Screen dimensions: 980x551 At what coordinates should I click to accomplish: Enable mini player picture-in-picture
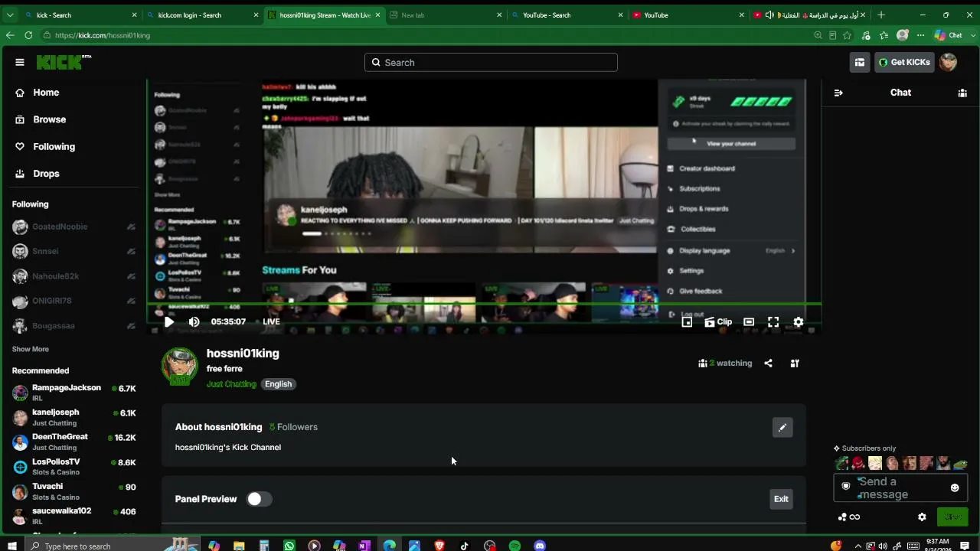(x=687, y=322)
